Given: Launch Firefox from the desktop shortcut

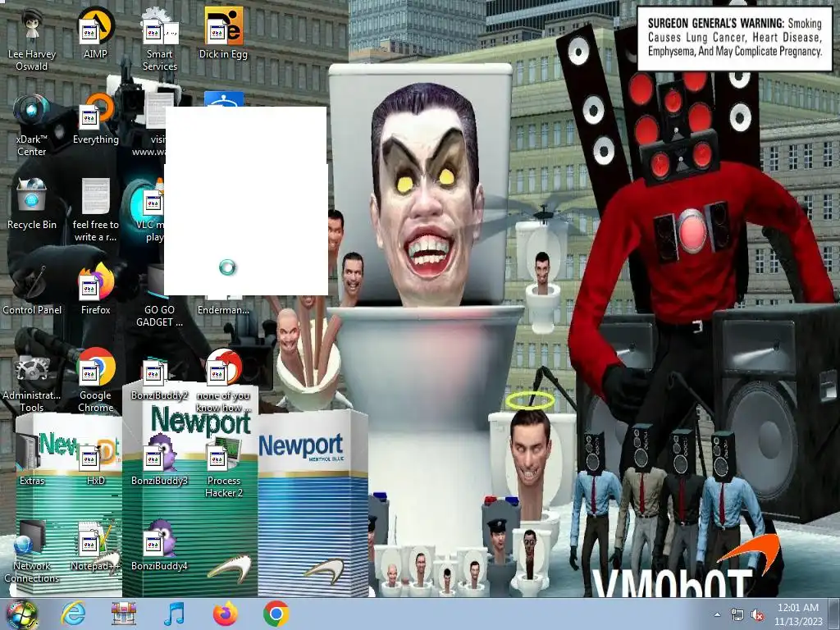Looking at the screenshot, I should 95,290.
